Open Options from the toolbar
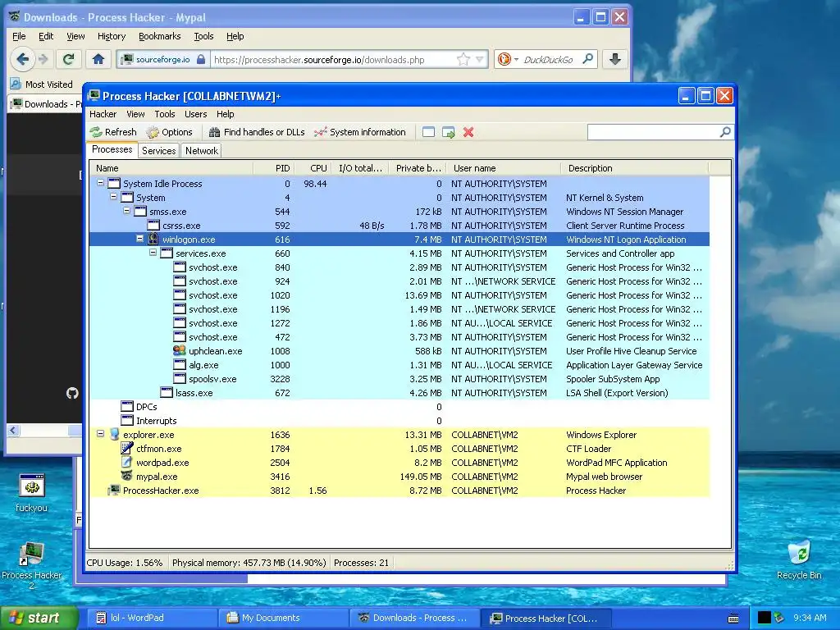The height and width of the screenshot is (630, 840). point(170,132)
